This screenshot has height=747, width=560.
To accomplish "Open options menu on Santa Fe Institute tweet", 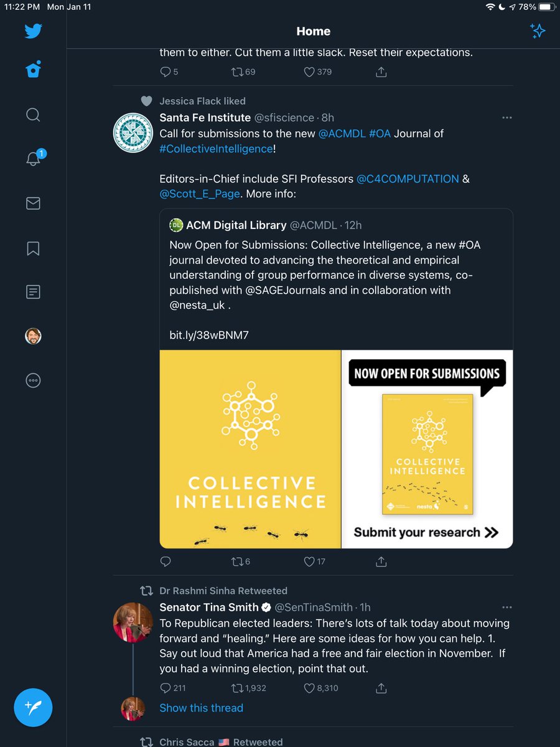I will (507, 118).
